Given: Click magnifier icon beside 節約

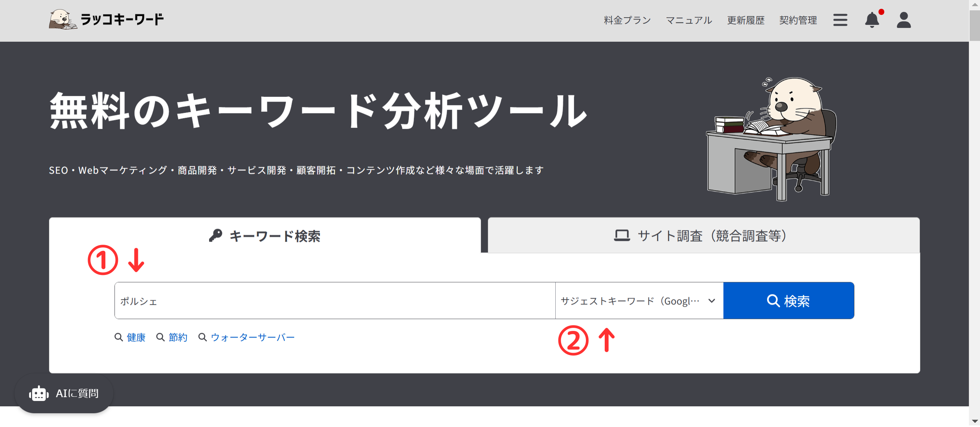Looking at the screenshot, I should 160,337.
